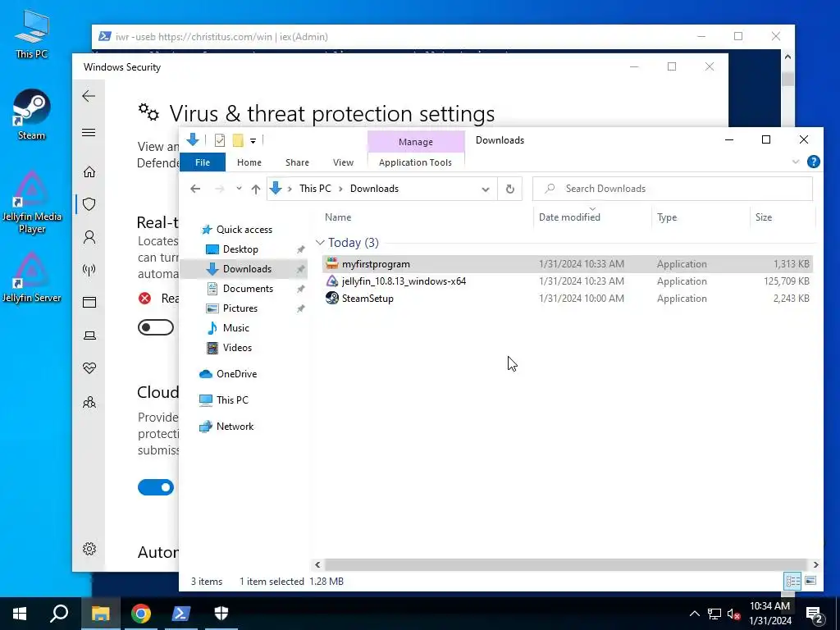Click the horizontal scrollbar in file list

point(566,564)
